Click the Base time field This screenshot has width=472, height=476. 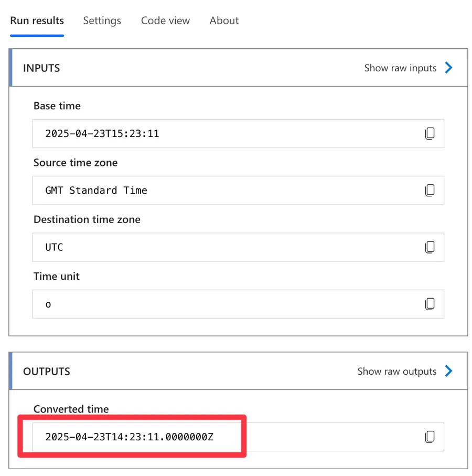click(226, 134)
